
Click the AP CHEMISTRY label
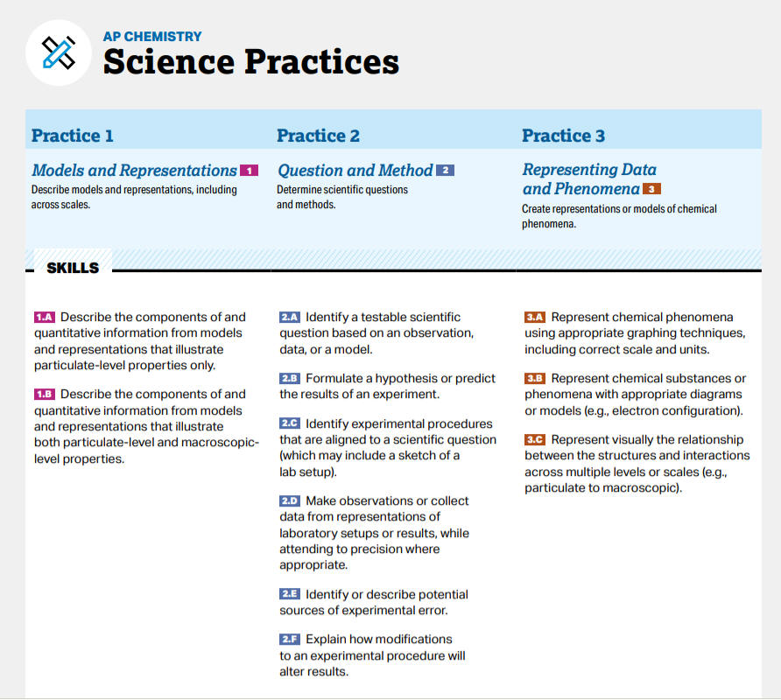pyautogui.click(x=151, y=36)
